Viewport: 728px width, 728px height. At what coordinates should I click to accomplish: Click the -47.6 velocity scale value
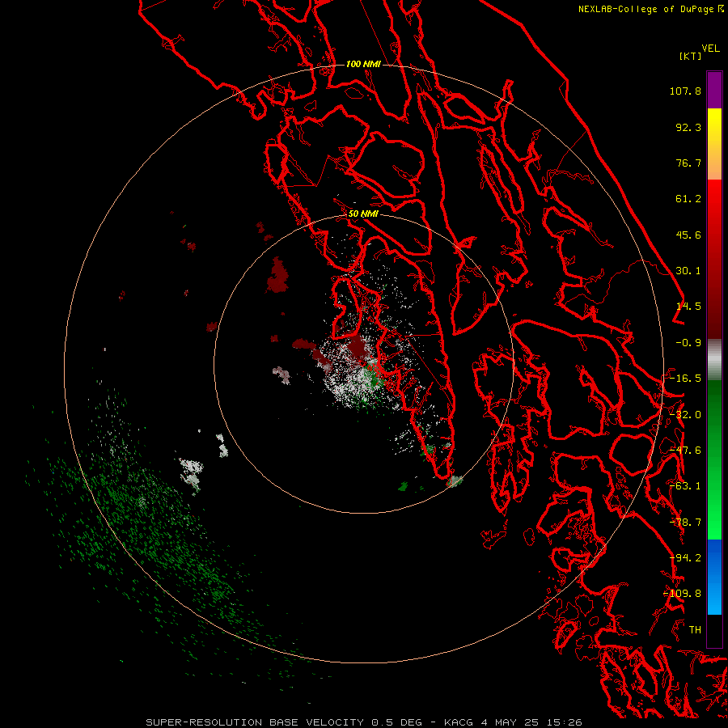[685, 451]
